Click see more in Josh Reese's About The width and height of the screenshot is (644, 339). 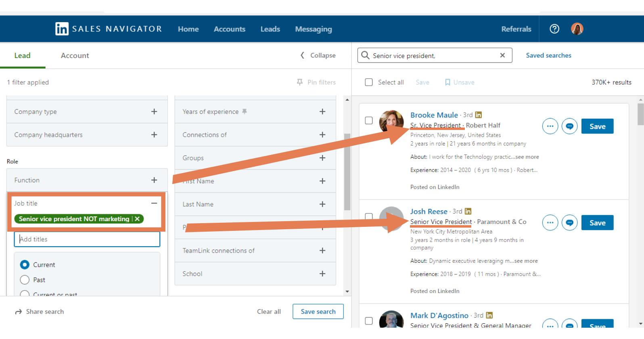pyautogui.click(x=526, y=261)
